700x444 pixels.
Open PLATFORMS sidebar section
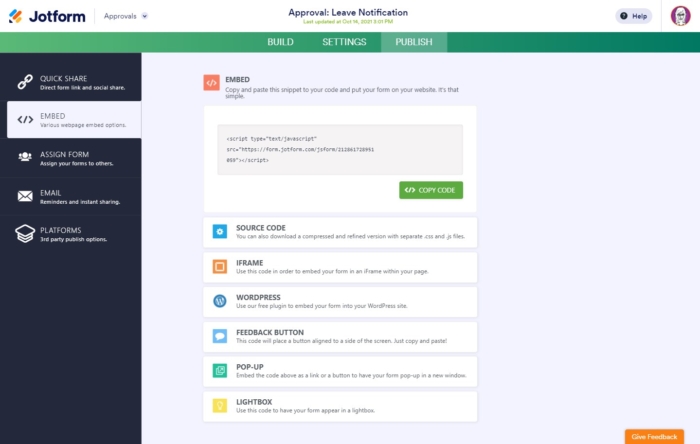[x=71, y=234]
